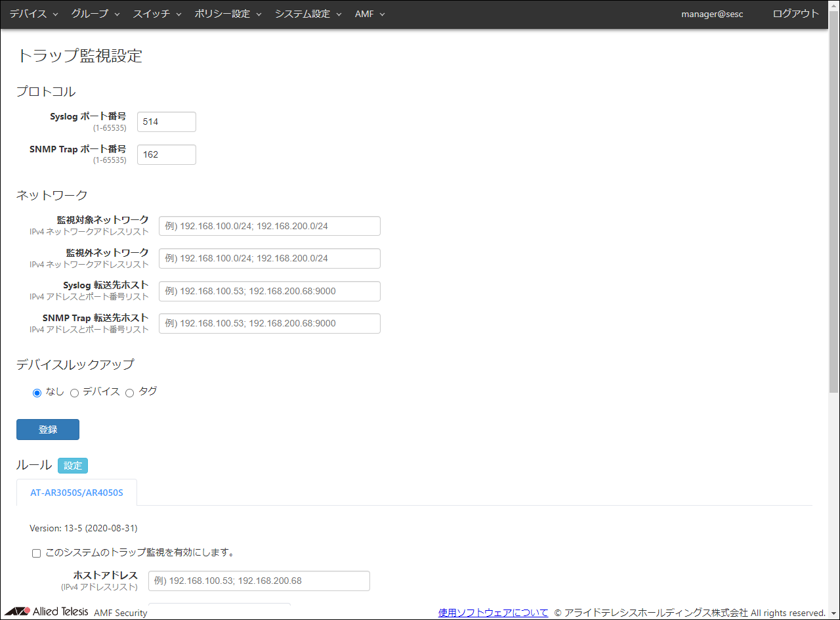Select the なし radio button
Image resolution: width=840 pixels, height=620 pixels.
click(37, 393)
